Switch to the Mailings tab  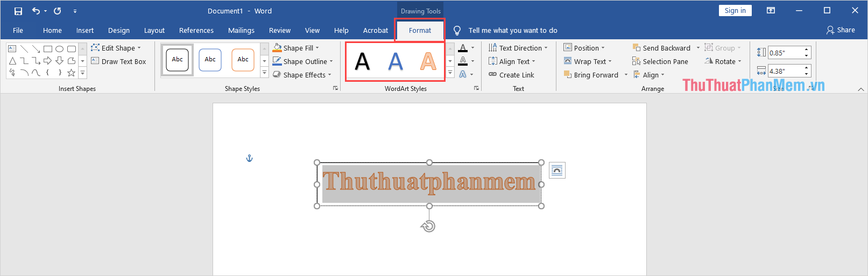241,31
